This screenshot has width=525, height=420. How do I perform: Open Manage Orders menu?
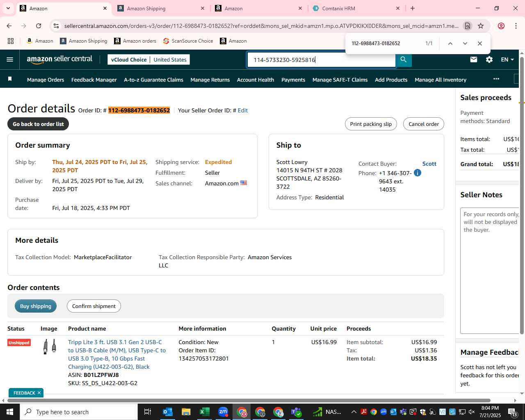click(x=46, y=80)
